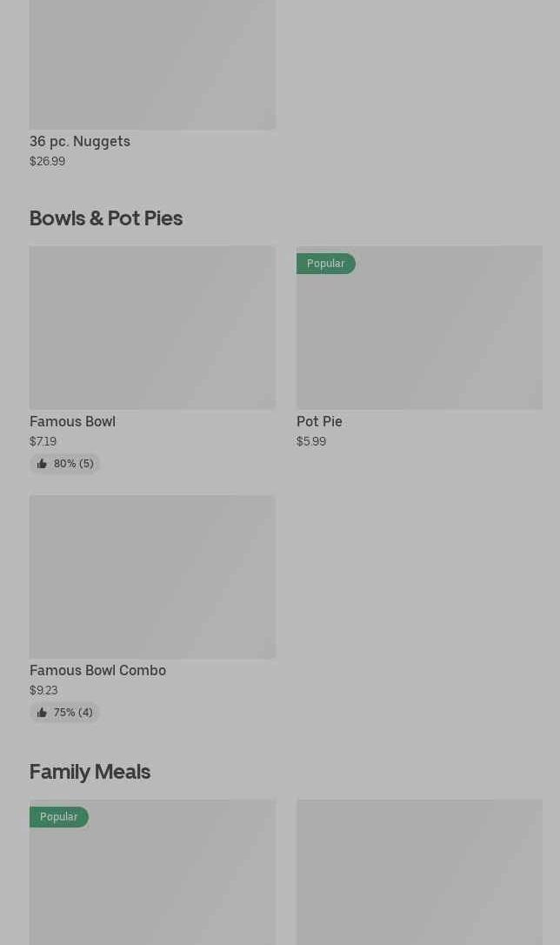This screenshot has height=945, width=560.
Task: Click the $5.99 Pot Pie price
Action: click(x=311, y=441)
